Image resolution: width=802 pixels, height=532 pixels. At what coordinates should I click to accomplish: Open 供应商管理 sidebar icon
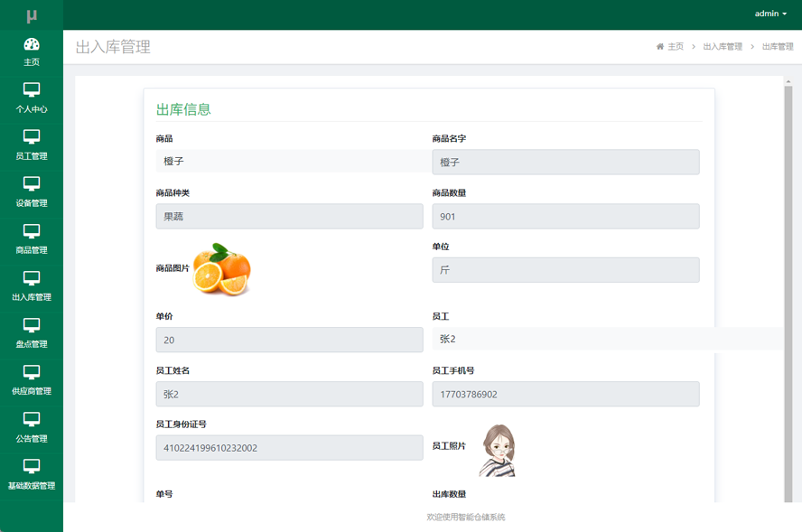32,372
